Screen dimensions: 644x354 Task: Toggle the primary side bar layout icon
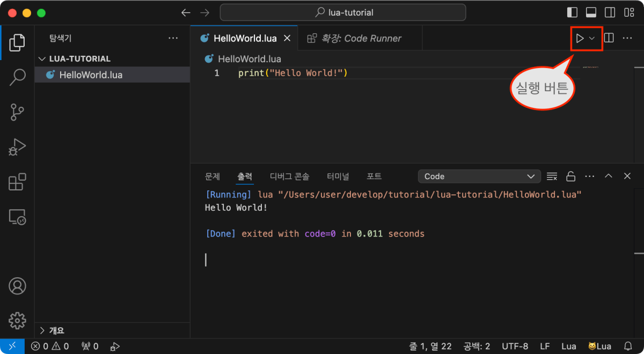pyautogui.click(x=573, y=12)
